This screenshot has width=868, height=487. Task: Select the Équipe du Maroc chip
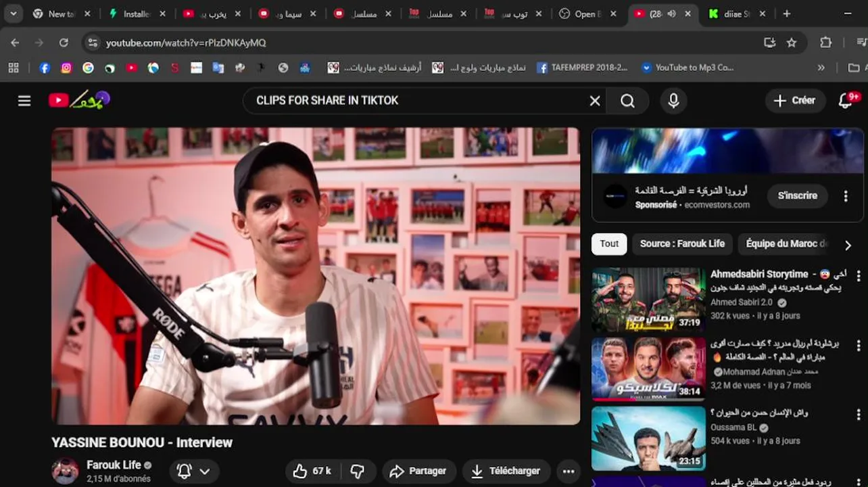785,244
